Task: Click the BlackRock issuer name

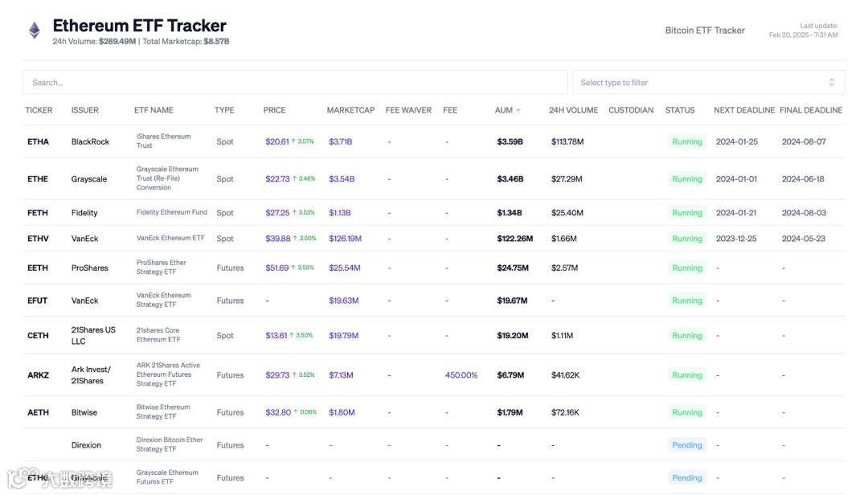Action: point(90,141)
